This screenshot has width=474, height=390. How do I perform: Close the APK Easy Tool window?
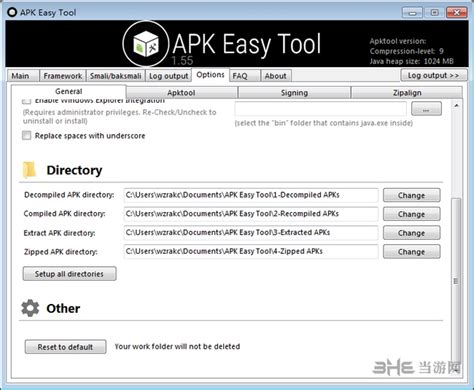click(457, 13)
